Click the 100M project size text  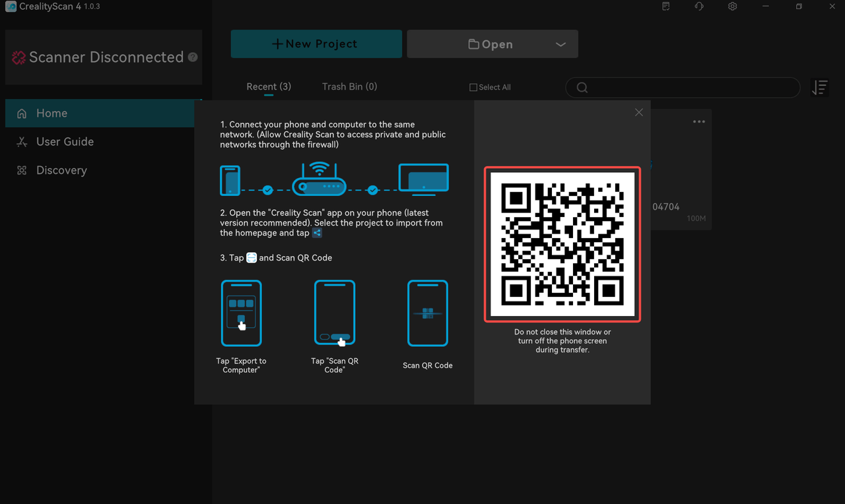[x=696, y=218]
